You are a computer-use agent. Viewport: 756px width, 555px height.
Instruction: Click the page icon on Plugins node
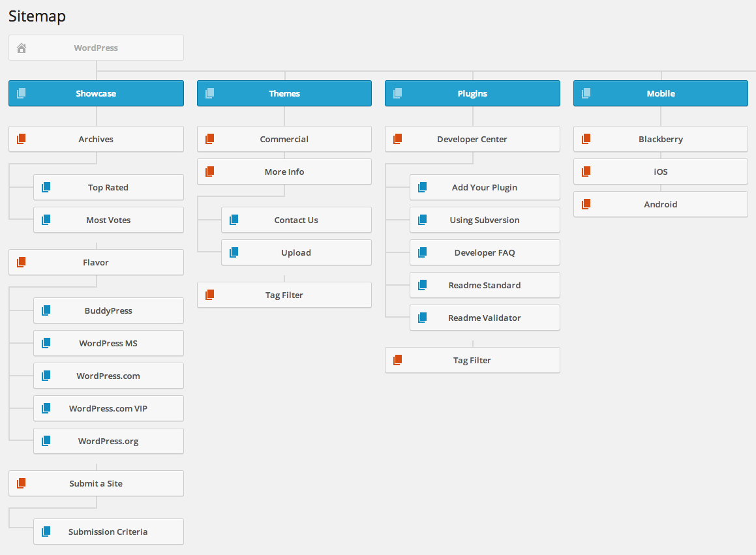tap(398, 93)
